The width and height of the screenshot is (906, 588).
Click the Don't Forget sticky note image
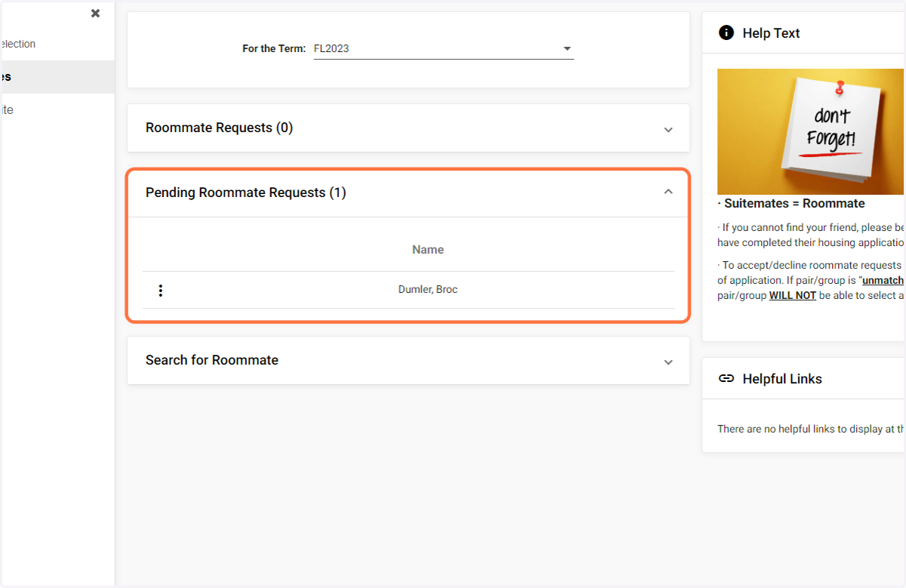(812, 131)
